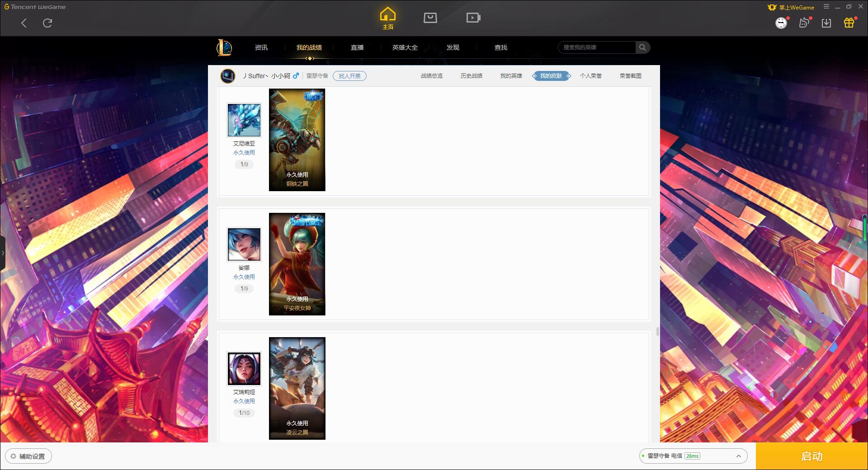Open the 我的战绩 tab
868x470 pixels.
(309, 47)
